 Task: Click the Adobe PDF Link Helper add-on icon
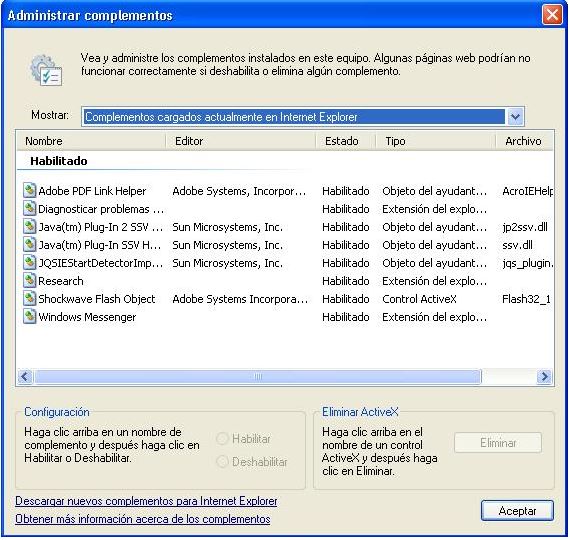tap(29, 191)
